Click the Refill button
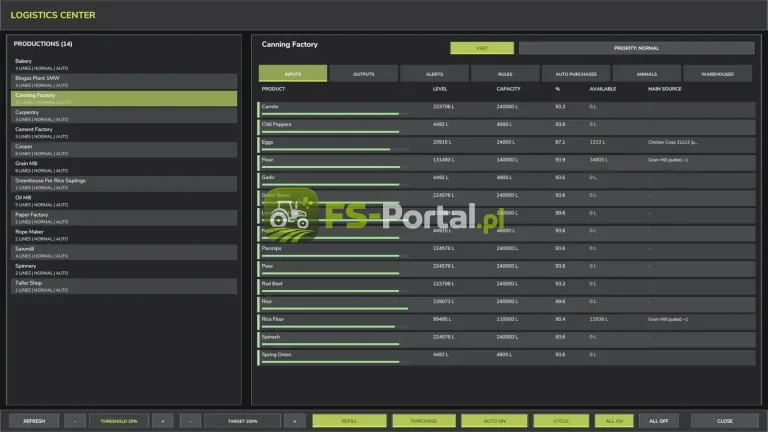This screenshot has width=768, height=432. 349,421
